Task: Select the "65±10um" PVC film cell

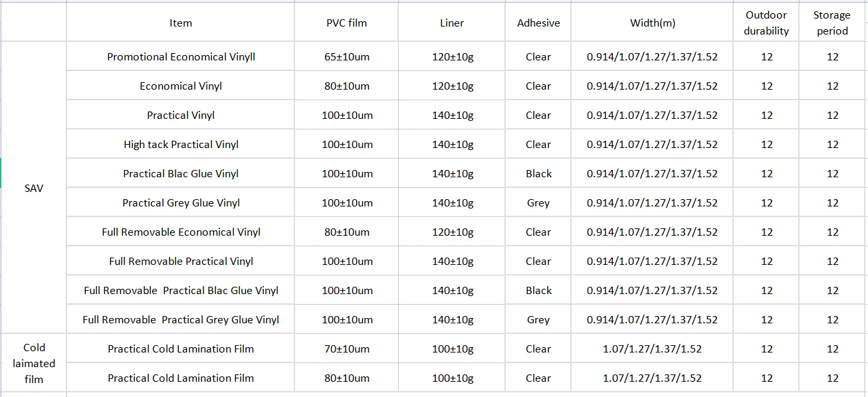Action: pos(346,57)
